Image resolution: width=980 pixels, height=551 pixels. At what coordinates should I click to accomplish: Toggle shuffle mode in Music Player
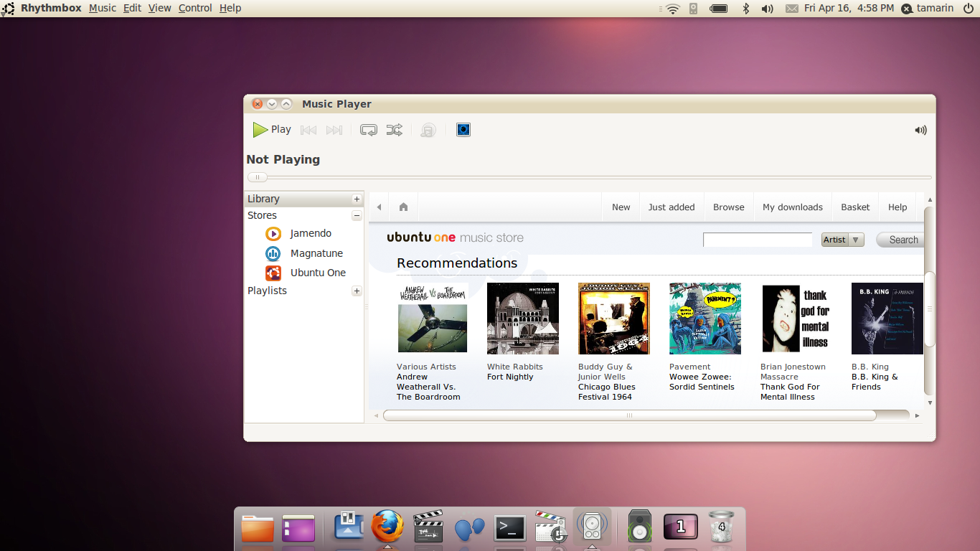395,130
